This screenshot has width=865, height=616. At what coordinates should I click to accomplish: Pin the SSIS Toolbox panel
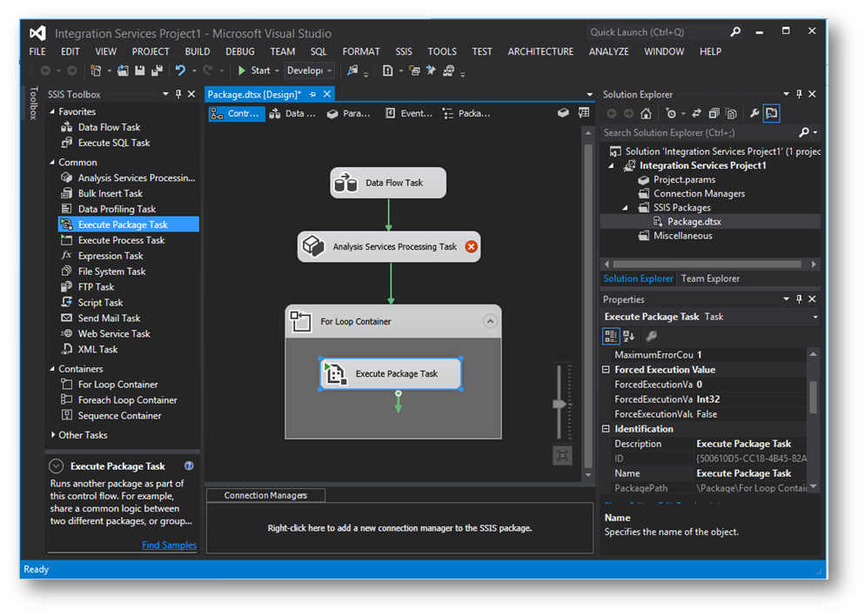[178, 94]
